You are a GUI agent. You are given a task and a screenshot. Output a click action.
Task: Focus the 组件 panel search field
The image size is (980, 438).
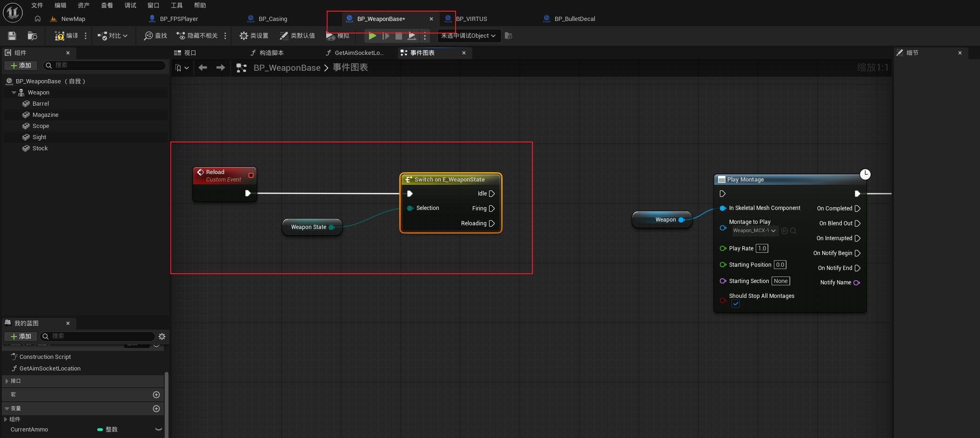(104, 66)
